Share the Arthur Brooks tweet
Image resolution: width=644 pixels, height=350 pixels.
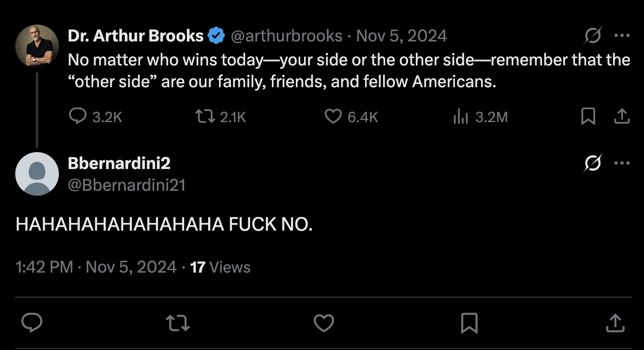[622, 116]
